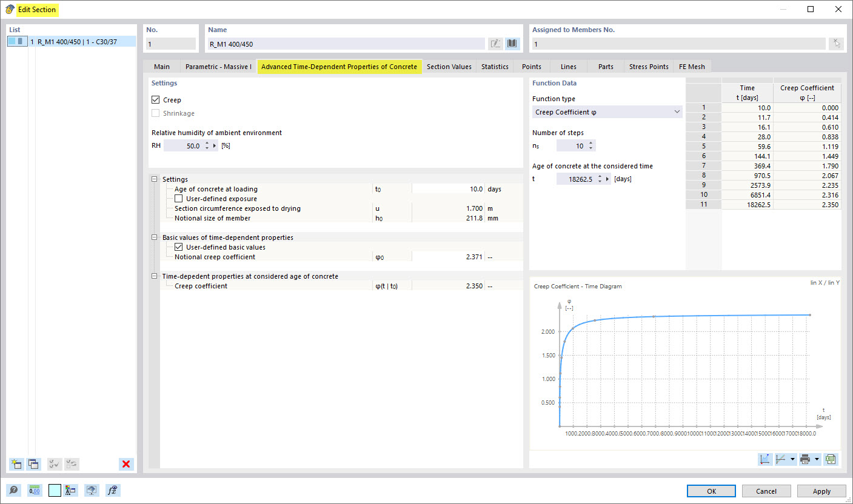Open the print options dropdown arrow
This screenshot has width=853, height=504.
click(817, 459)
